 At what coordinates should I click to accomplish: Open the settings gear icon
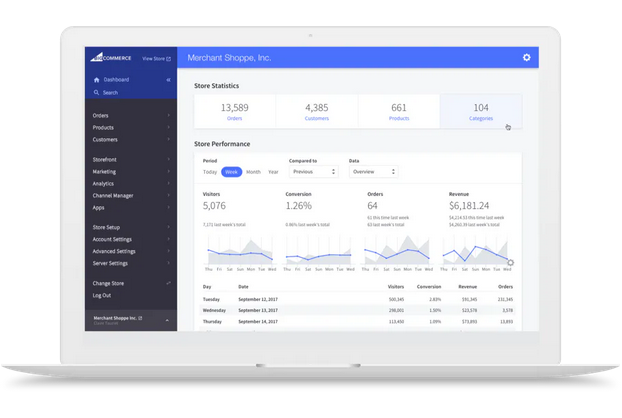point(526,58)
